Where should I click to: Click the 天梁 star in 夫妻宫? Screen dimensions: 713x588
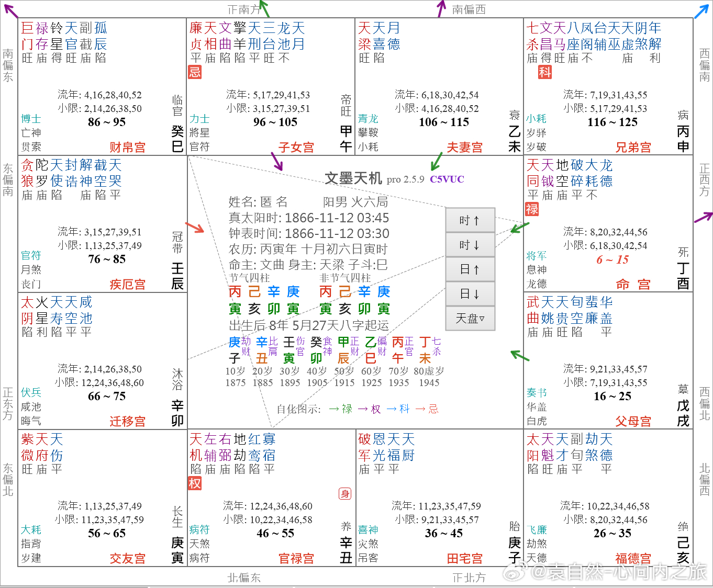tap(364, 36)
